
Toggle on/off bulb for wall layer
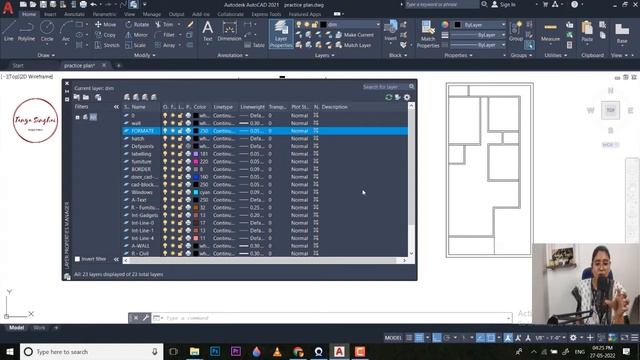pyautogui.click(x=165, y=123)
